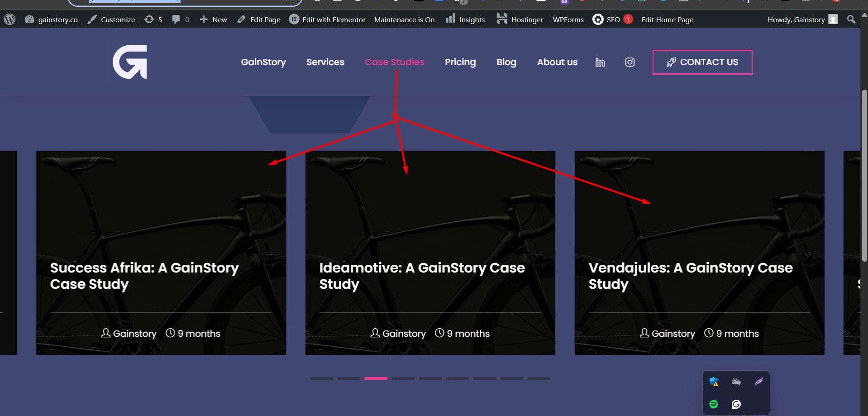The height and width of the screenshot is (416, 868).
Task: Open Vendajules case study title
Action: click(x=691, y=276)
